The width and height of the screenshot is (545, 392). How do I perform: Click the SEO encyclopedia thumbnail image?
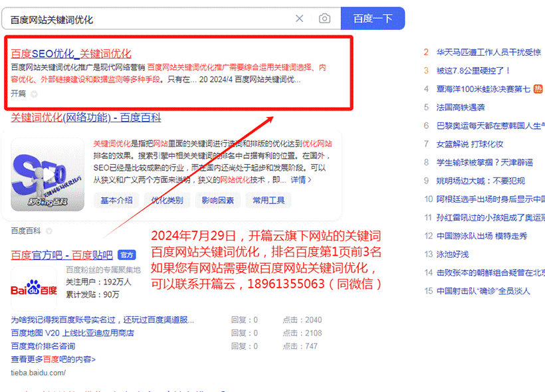(x=47, y=174)
